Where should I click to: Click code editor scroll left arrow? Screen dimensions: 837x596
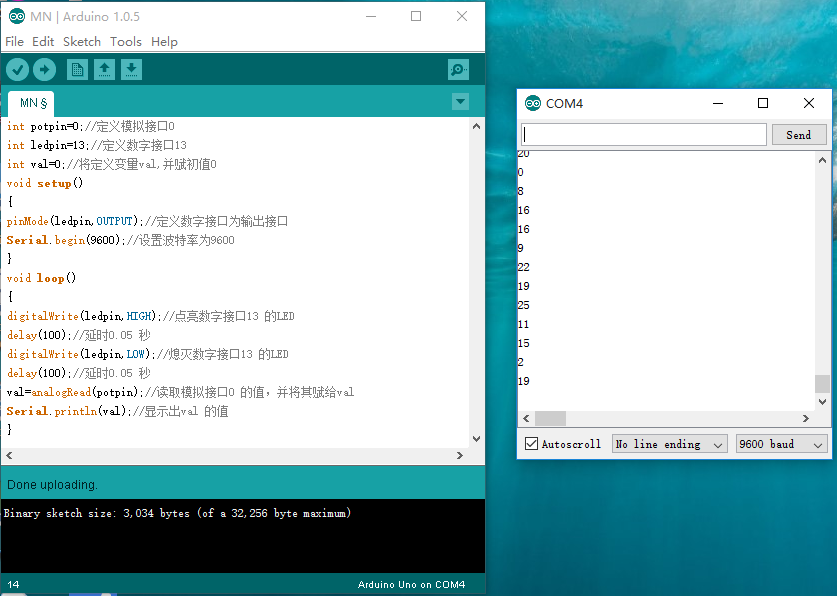(x=9, y=455)
